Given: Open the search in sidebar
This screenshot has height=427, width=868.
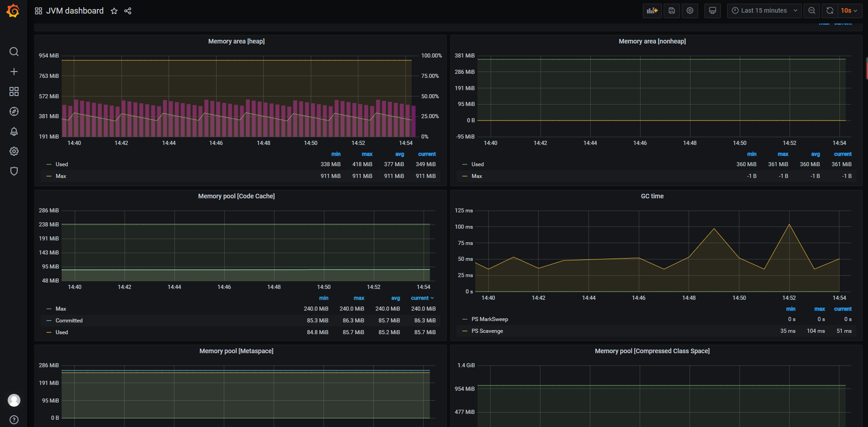Looking at the screenshot, I should pos(14,52).
